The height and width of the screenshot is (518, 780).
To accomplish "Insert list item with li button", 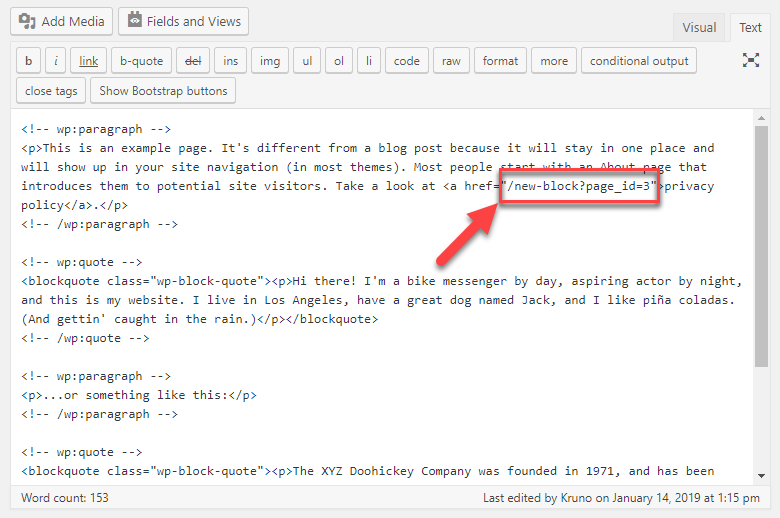I will tap(369, 61).
